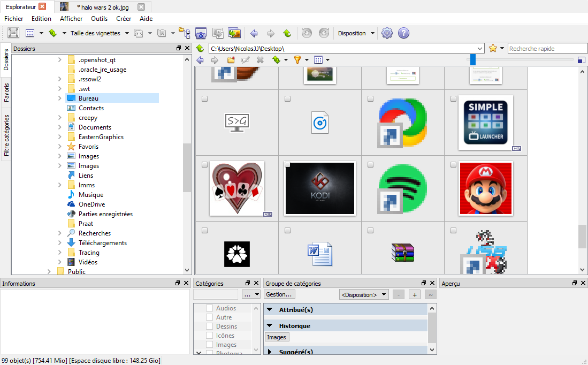
Task: Open the screen capture tool
Action: click(201, 33)
